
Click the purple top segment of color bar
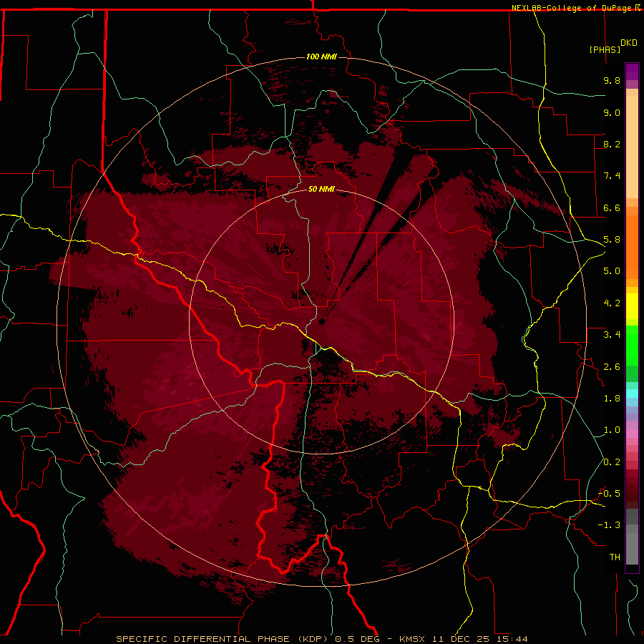[x=632, y=72]
